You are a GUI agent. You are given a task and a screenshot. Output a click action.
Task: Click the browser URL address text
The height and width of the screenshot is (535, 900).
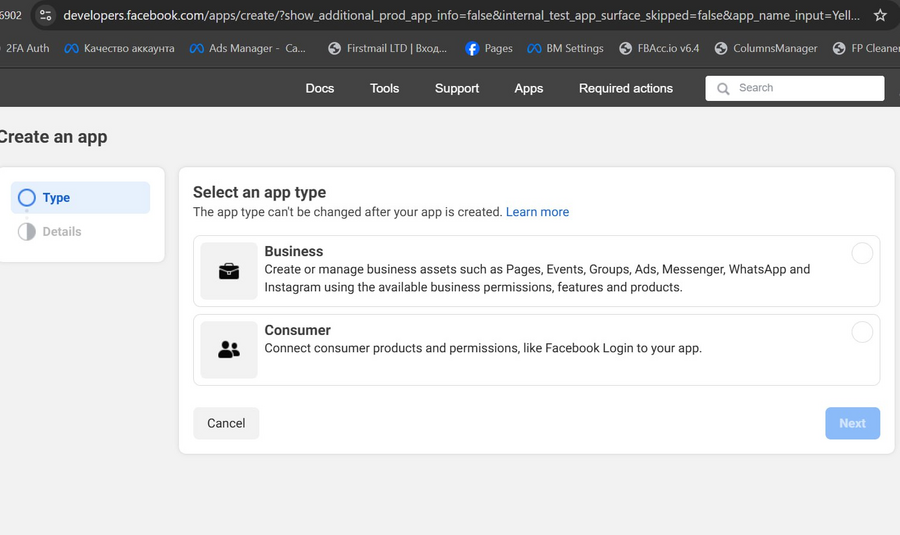point(461,15)
